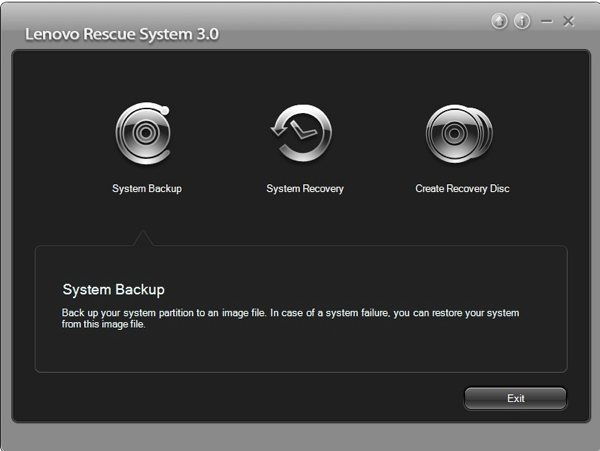Click the "System Backup" label under the icon
The width and height of the screenshot is (600, 451).
tap(147, 189)
